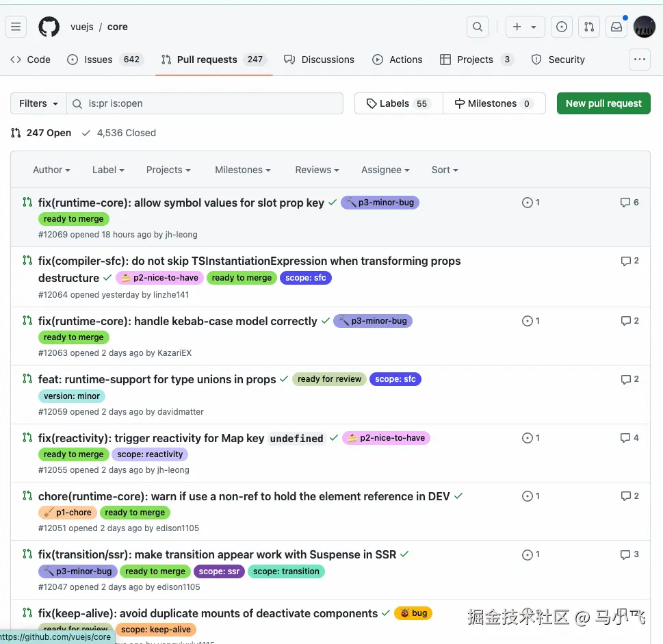Screen dimensions: 663x644
Task: Open PR about symbol values for slot prop key
Action: (x=181, y=203)
